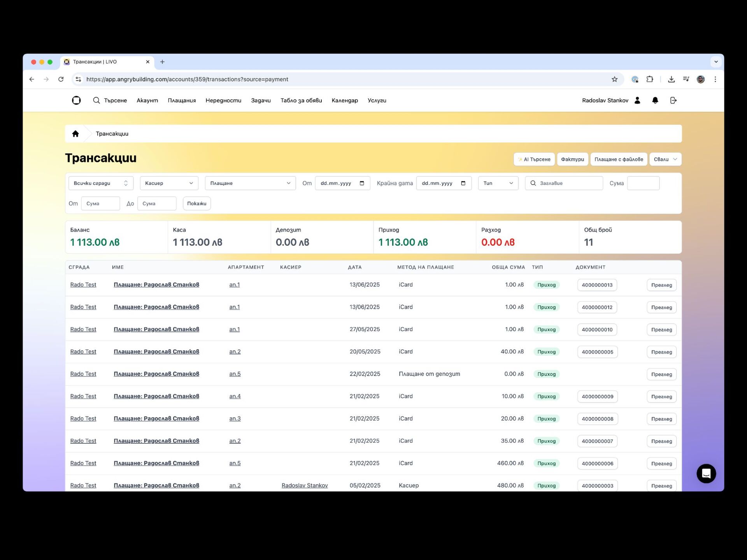Click the site info icon in address bar
This screenshot has height=560, width=747.
click(x=78, y=79)
